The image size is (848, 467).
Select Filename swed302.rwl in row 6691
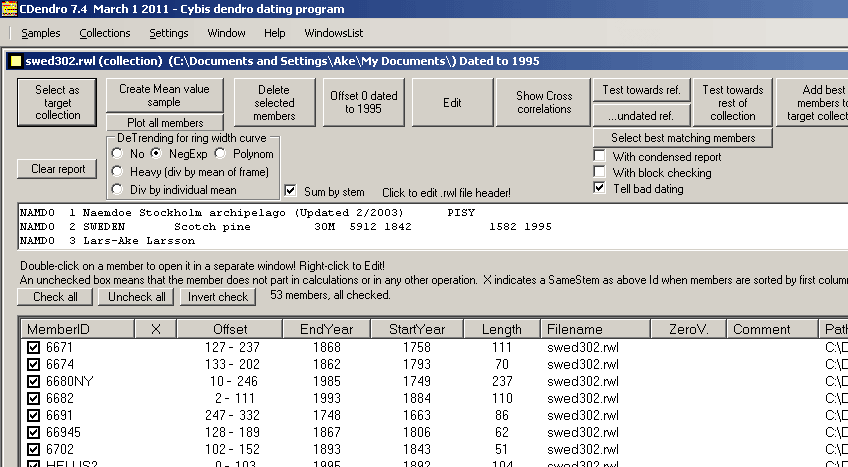click(583, 416)
